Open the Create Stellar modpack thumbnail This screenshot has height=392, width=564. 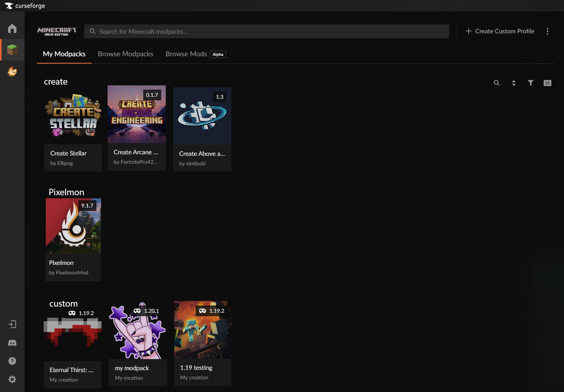[x=73, y=116]
